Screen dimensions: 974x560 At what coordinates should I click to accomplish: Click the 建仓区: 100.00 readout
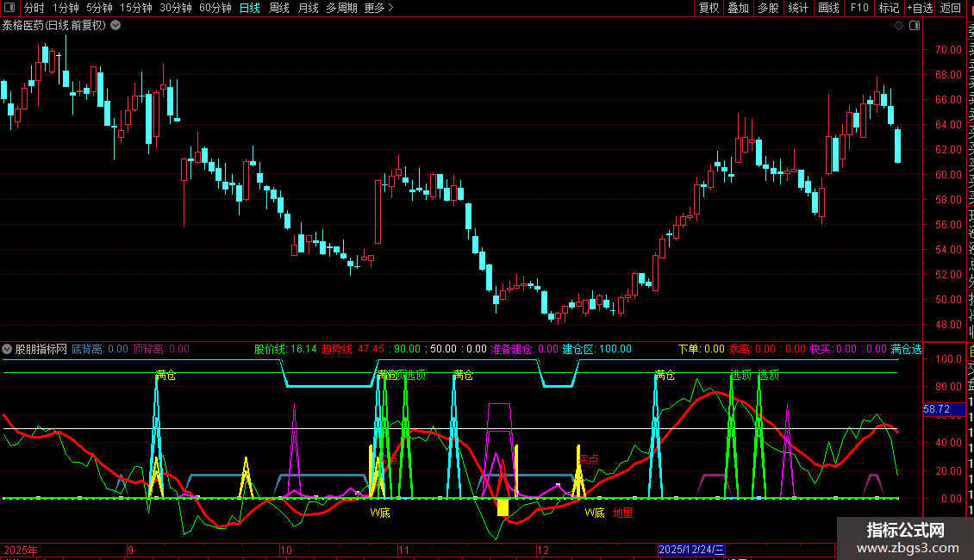597,349
